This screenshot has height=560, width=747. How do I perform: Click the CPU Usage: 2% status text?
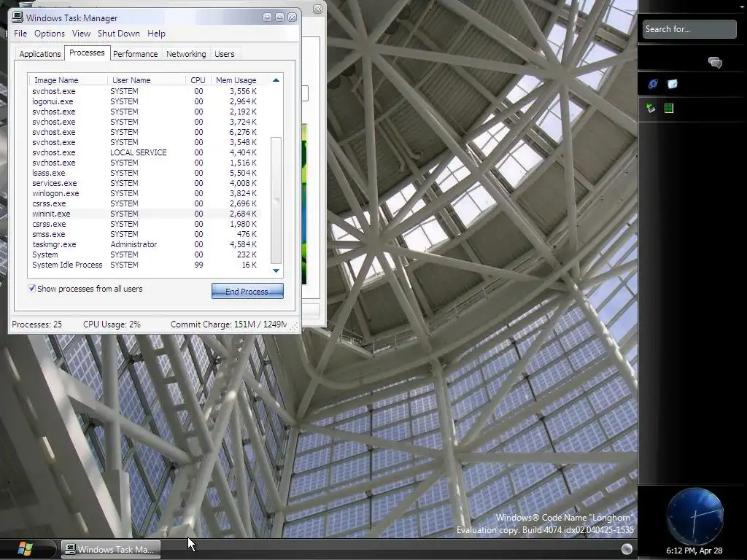[x=112, y=324]
